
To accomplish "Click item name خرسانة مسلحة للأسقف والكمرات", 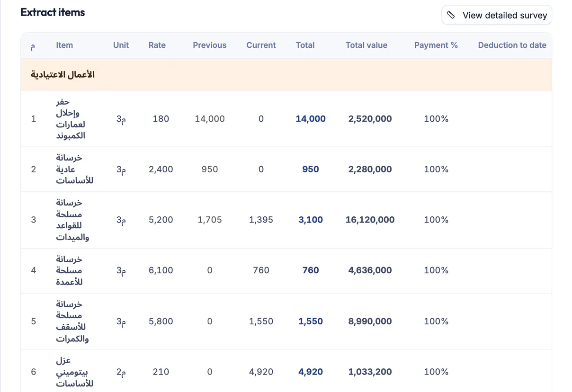I will [x=72, y=321].
